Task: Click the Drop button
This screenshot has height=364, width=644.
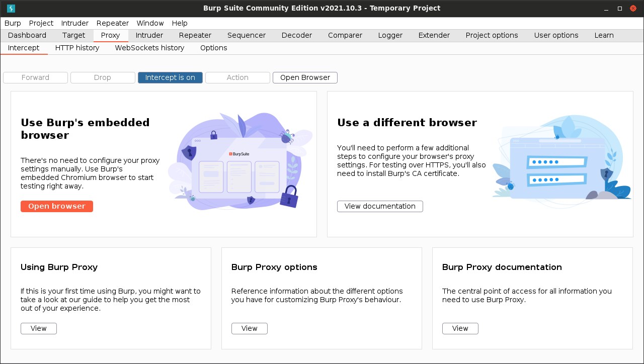Action: tap(103, 77)
